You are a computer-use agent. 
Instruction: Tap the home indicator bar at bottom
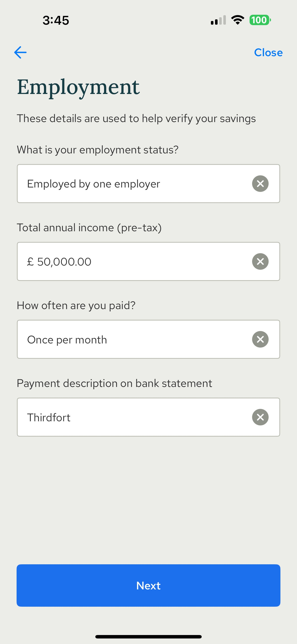148,637
